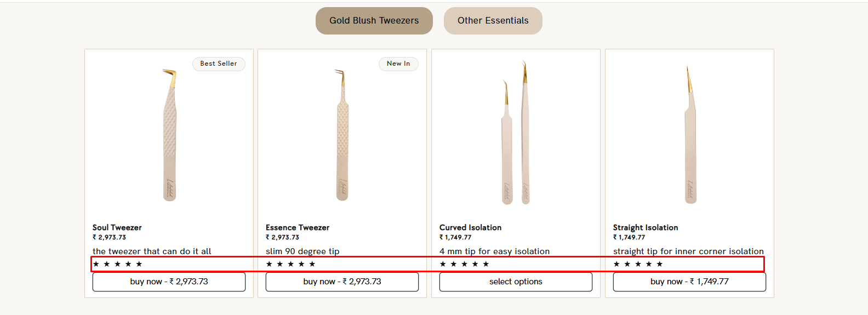Open the Gold Blush Tweezers tab

point(374,21)
